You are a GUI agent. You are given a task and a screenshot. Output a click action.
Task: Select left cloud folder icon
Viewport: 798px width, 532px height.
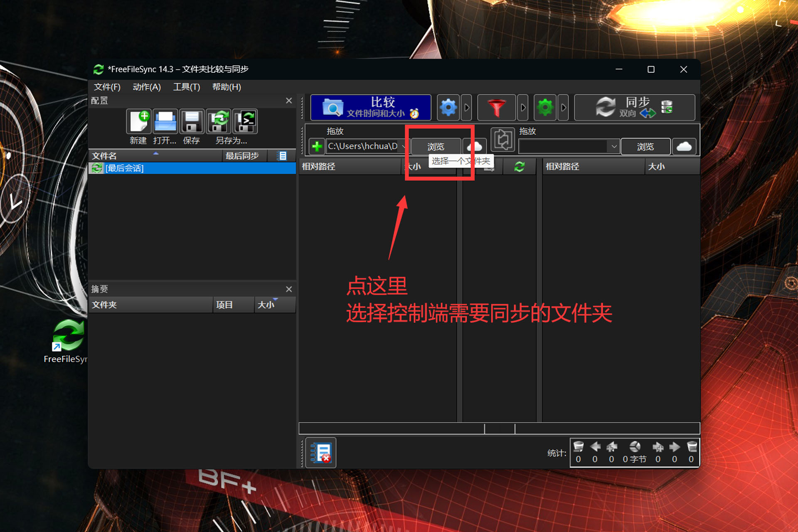click(474, 147)
